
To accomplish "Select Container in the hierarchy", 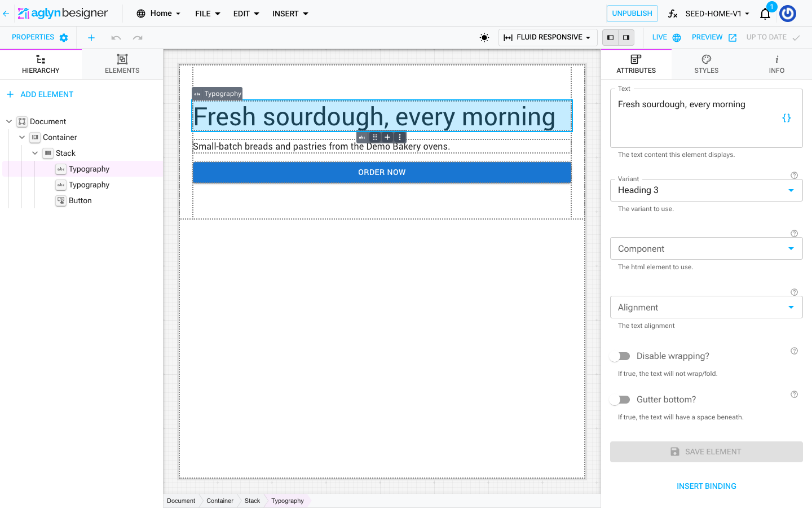I will [x=60, y=137].
